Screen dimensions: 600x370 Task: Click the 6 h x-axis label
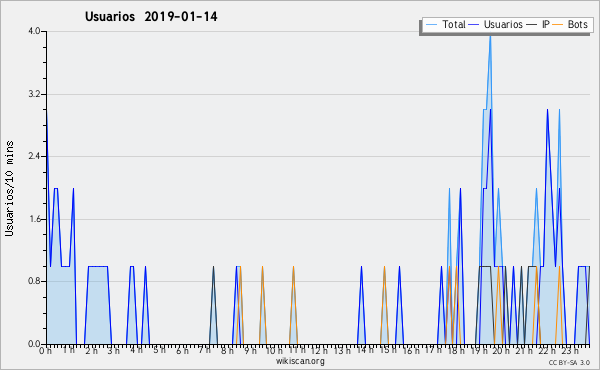pyautogui.click(x=183, y=351)
